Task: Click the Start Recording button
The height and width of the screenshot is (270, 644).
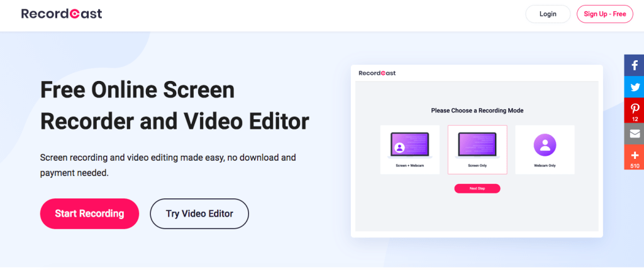Action: (x=89, y=213)
